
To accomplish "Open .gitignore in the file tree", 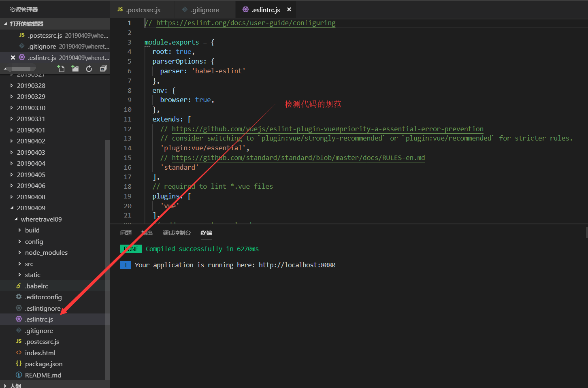I will pyautogui.click(x=55, y=330).
